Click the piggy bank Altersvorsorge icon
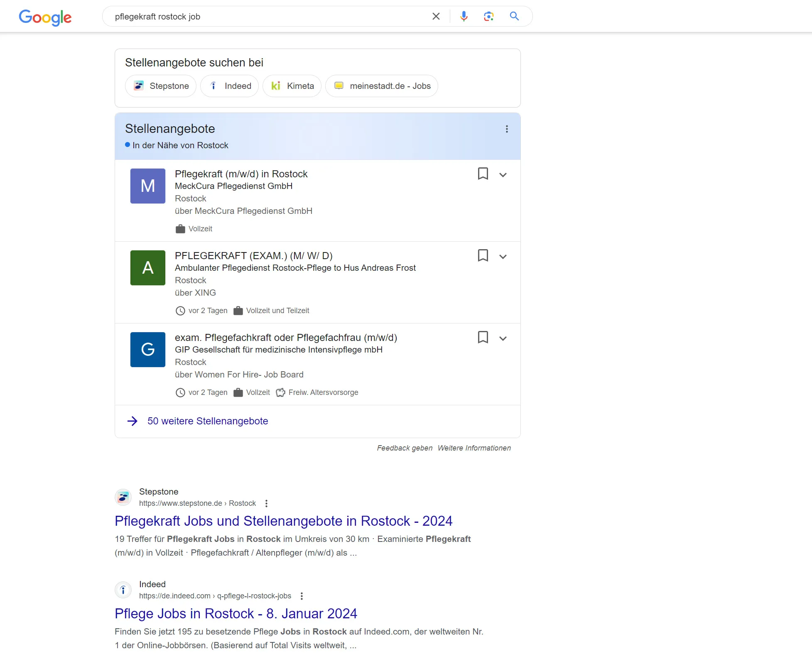The height and width of the screenshot is (664, 812). pyautogui.click(x=281, y=392)
